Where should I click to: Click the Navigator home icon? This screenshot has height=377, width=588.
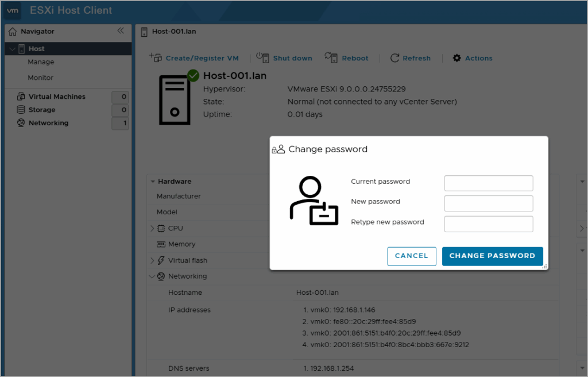[x=12, y=32]
